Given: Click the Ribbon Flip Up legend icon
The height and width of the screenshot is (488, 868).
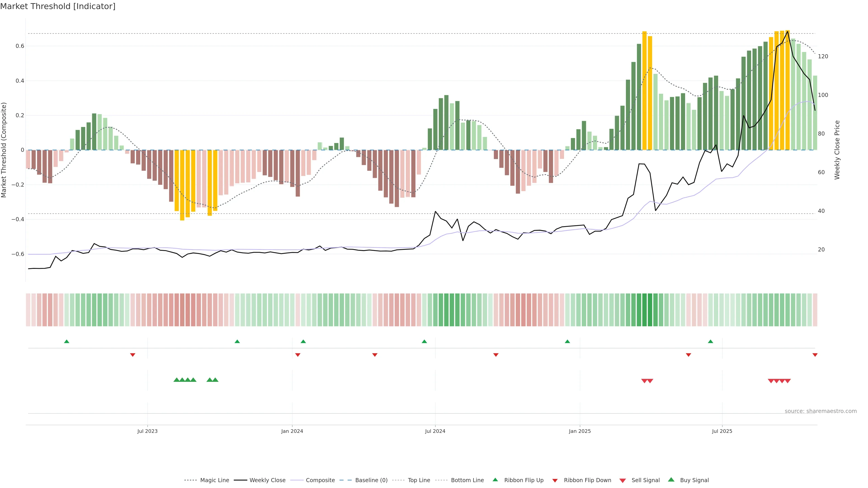Looking at the screenshot, I should 495,480.
